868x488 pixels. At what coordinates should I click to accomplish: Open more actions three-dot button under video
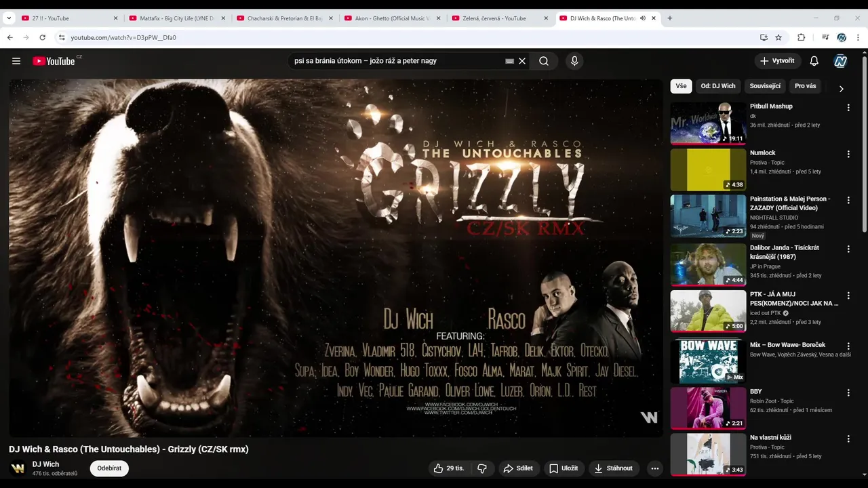[x=654, y=468]
